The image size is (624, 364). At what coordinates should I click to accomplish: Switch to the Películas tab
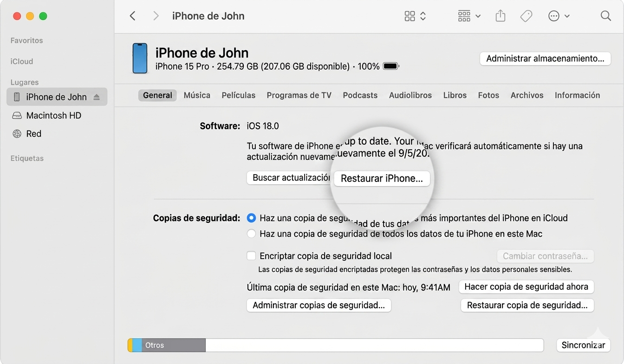pyautogui.click(x=239, y=95)
